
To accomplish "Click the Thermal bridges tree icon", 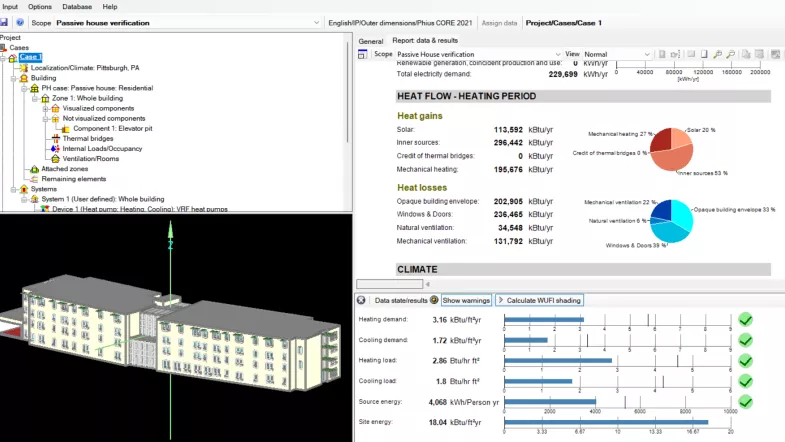I will coord(54,139).
